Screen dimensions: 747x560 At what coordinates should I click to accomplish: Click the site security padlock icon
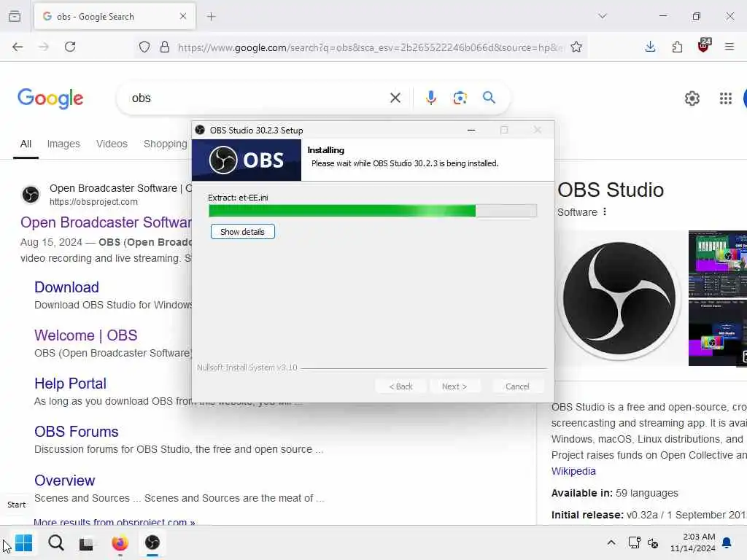click(x=165, y=47)
